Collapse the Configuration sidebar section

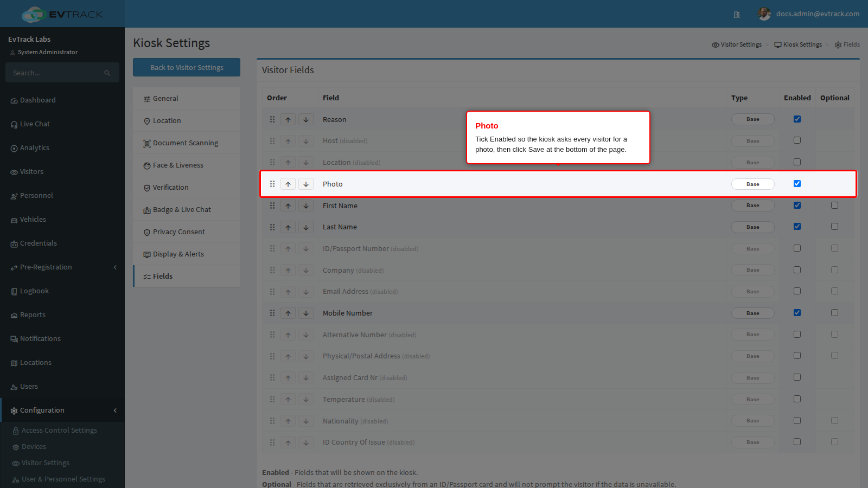pyautogui.click(x=62, y=410)
